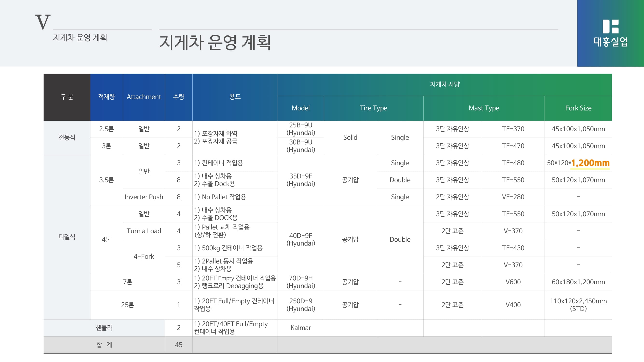Click the 대흥실업 logo icon
This screenshot has width=644, height=362.
click(x=610, y=27)
